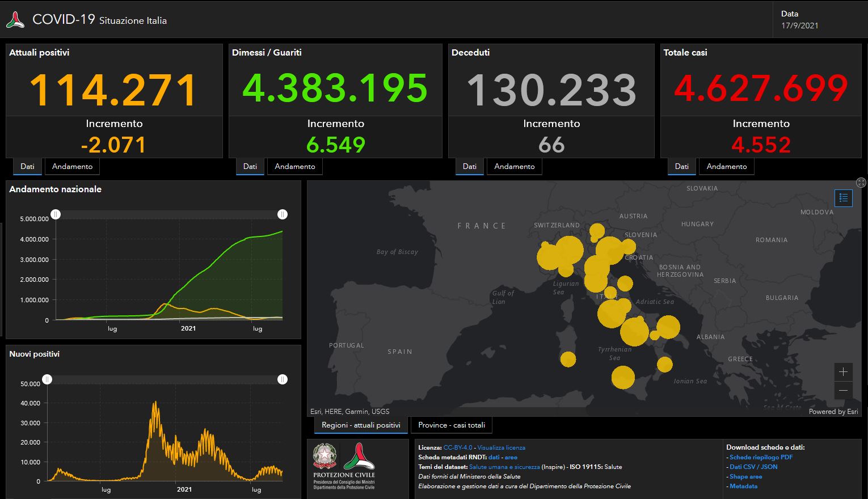This screenshot has height=499, width=868.
Task: Select Dati tab under Deceduti
Action: pyautogui.click(x=470, y=167)
